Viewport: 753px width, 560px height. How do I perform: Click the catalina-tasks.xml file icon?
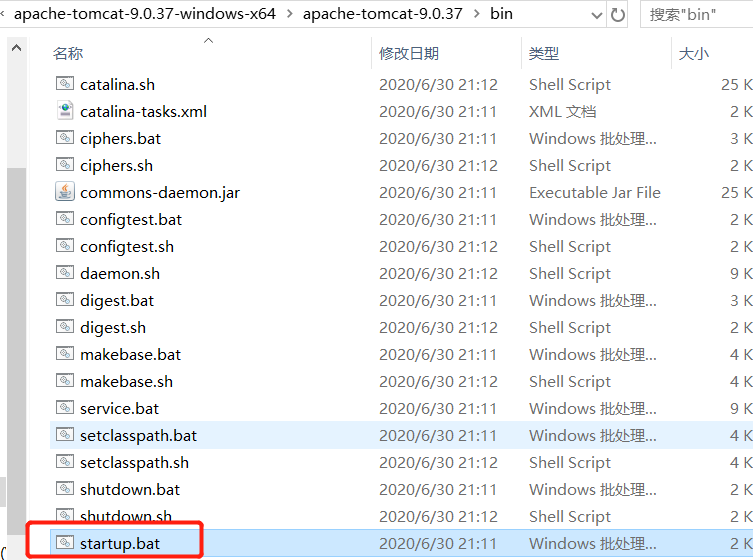click(x=65, y=111)
